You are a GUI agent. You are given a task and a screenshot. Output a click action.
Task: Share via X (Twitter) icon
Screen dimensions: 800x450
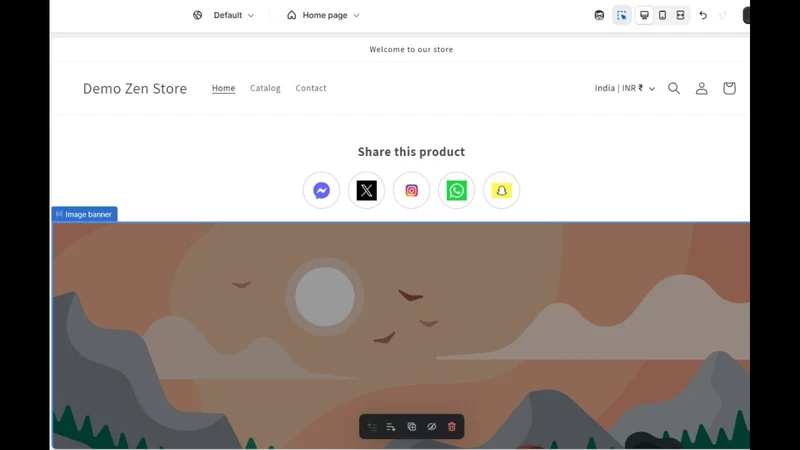[x=366, y=190]
